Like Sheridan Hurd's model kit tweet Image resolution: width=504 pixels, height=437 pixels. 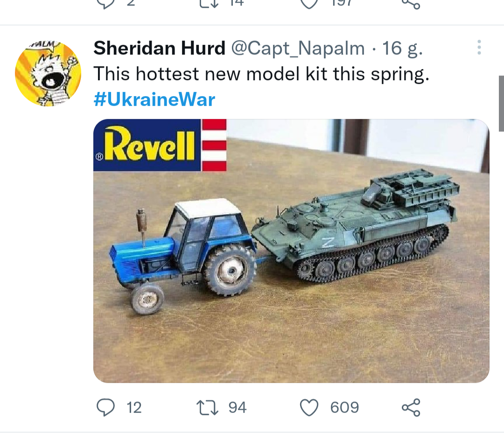308,408
